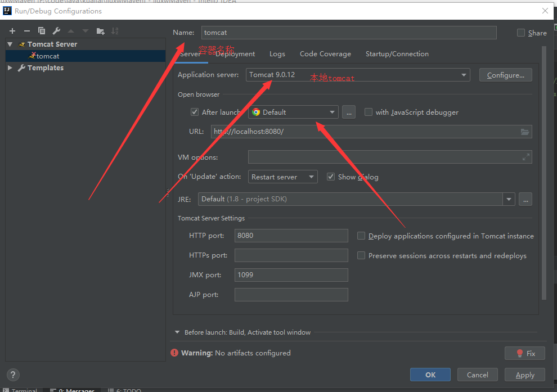
Task: Click the Name input field
Action: click(x=349, y=33)
